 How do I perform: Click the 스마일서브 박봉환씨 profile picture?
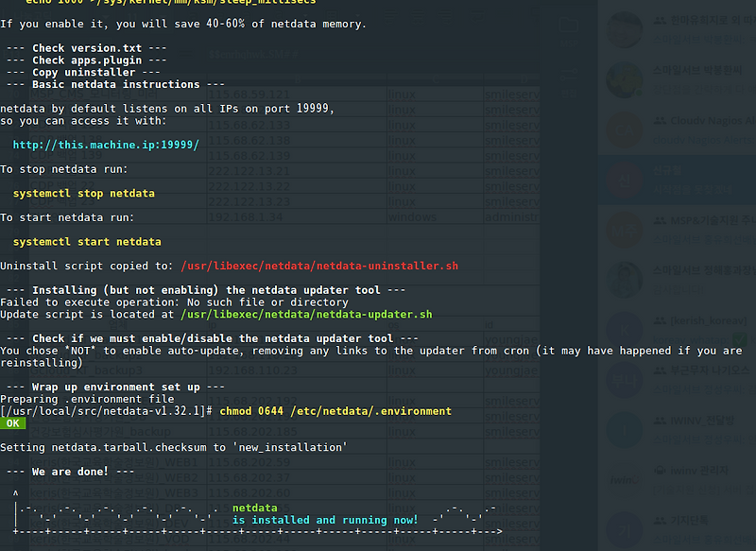point(625,80)
